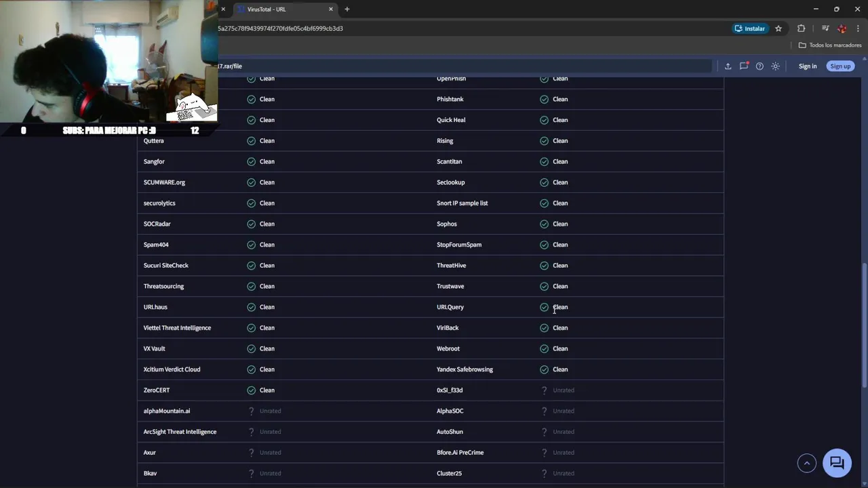
Task: Click the Clean check icon for Webroot
Action: pos(544,348)
